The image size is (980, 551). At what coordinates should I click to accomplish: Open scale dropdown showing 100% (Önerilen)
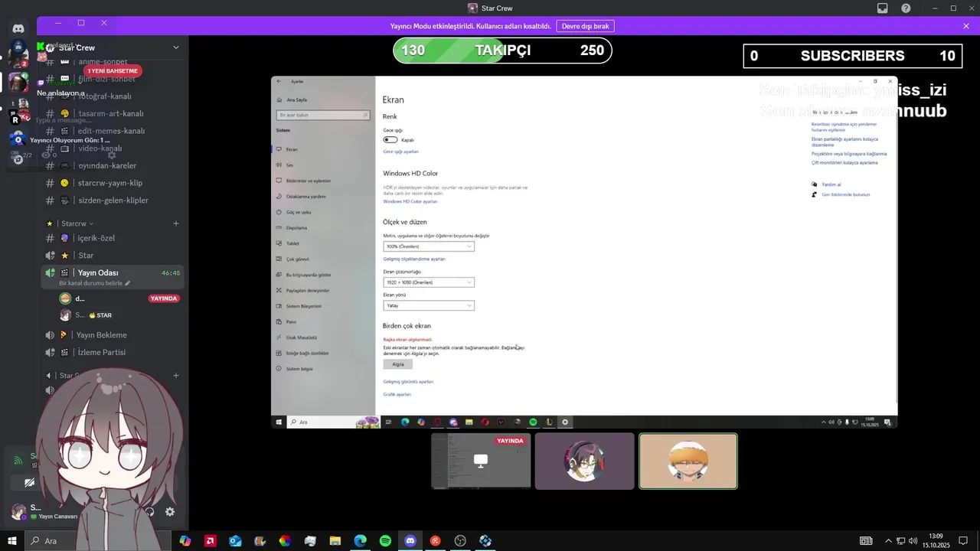[429, 246]
